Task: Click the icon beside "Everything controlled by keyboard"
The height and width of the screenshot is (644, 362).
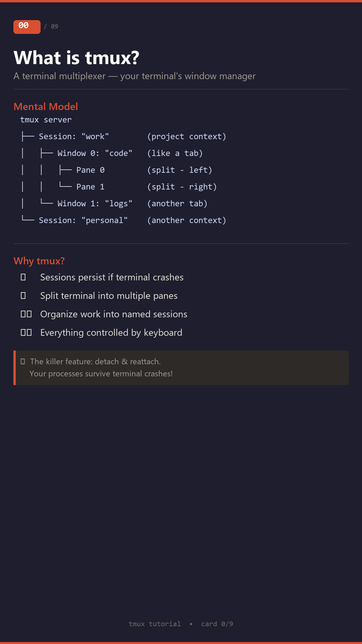Action: pos(26,333)
